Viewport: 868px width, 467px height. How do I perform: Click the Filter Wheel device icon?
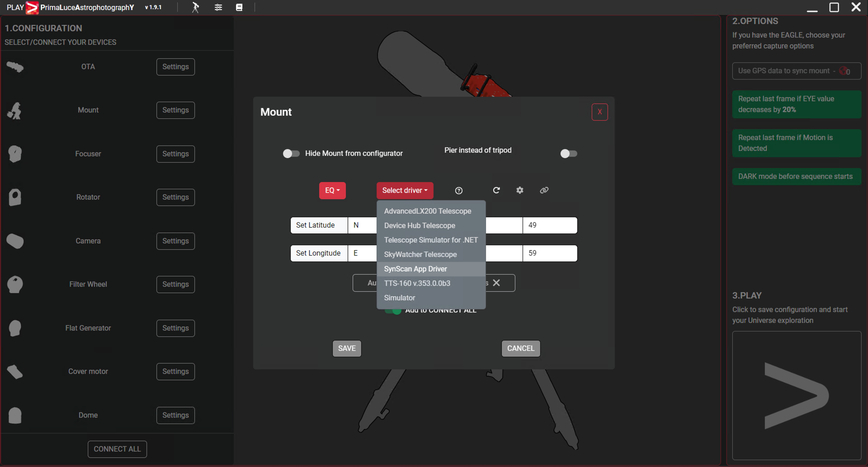tap(15, 285)
